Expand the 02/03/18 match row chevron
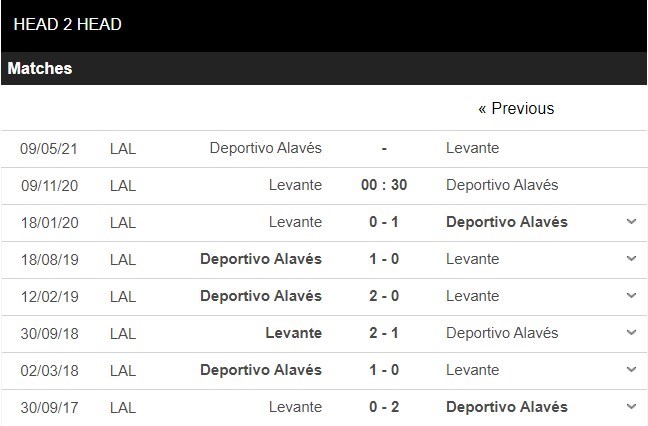 [x=631, y=370]
